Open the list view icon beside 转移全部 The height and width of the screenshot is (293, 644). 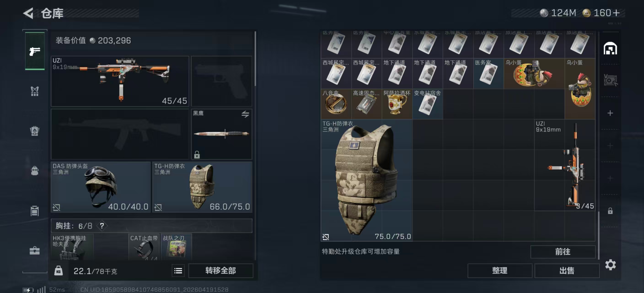[x=178, y=271]
